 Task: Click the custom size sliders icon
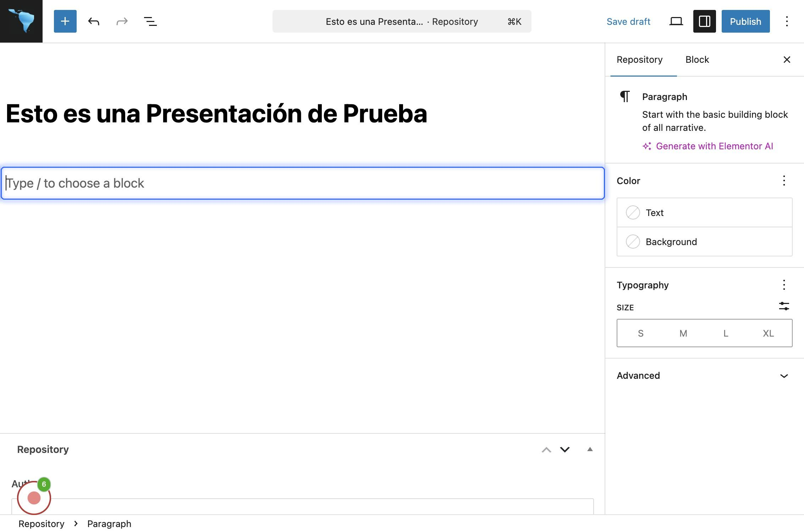coord(784,306)
